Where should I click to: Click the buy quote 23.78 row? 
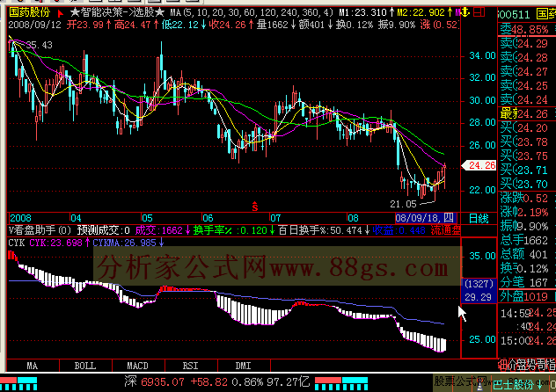coord(527,142)
